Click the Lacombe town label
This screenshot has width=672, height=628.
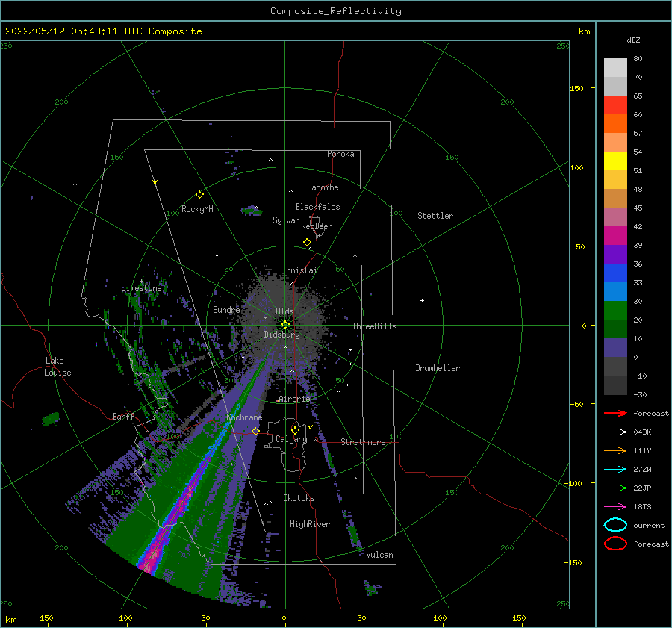323,187
